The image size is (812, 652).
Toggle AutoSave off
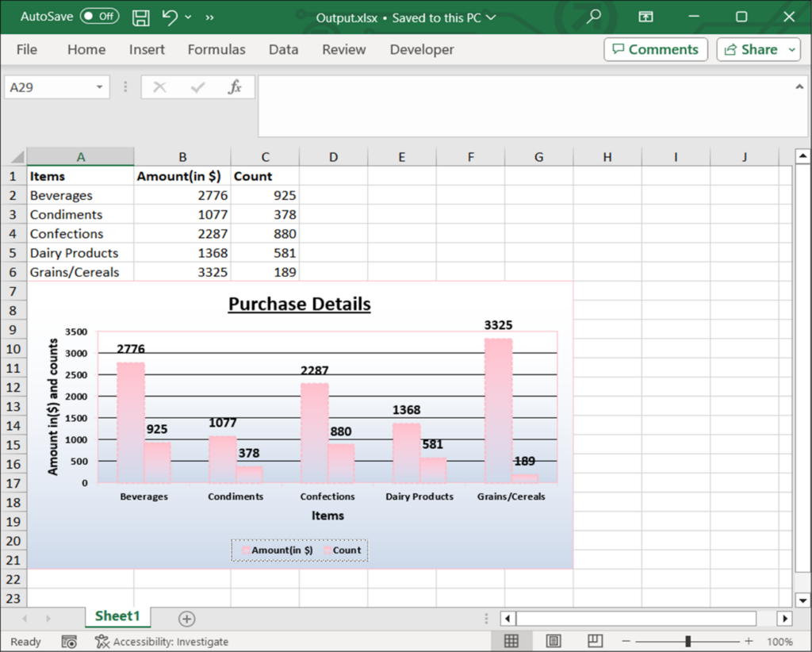(99, 16)
